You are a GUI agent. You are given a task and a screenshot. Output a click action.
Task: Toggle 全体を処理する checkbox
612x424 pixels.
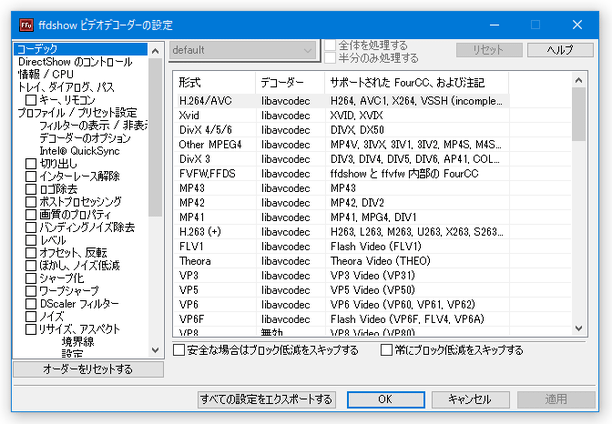click(330, 45)
